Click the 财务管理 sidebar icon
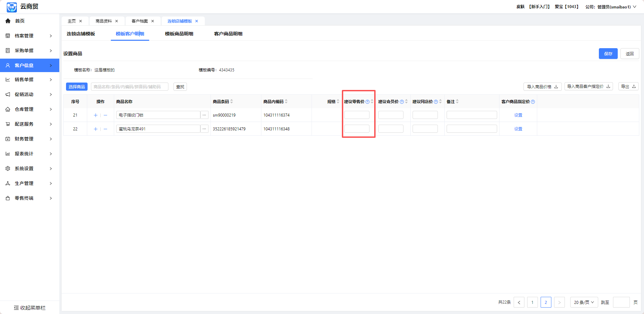The height and width of the screenshot is (314, 644). tap(8, 139)
